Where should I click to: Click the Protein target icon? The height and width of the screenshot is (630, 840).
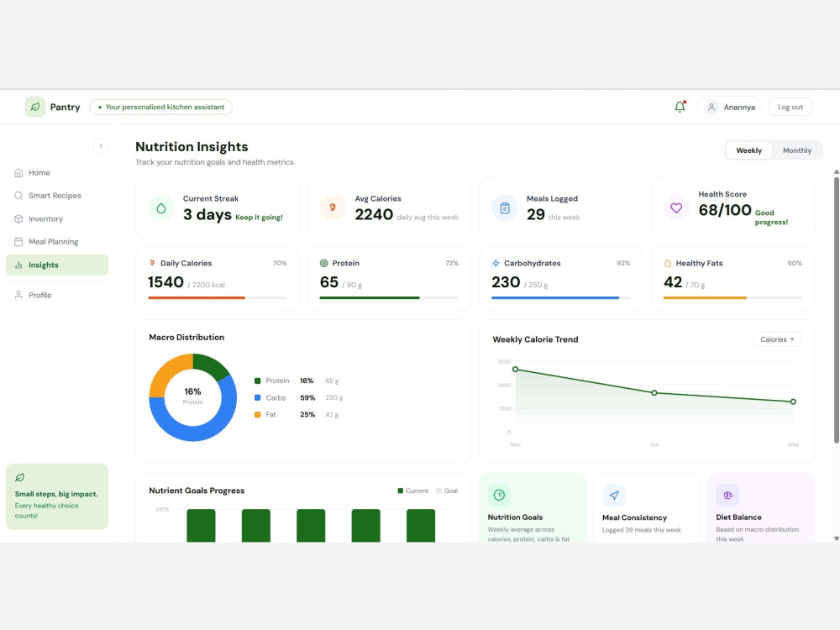(323, 263)
